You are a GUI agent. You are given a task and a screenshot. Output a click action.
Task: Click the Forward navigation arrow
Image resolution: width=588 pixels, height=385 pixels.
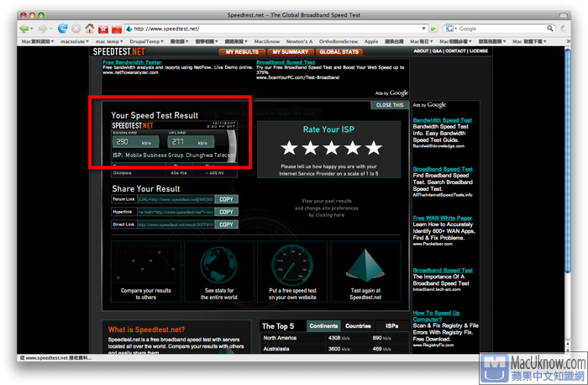(x=42, y=29)
